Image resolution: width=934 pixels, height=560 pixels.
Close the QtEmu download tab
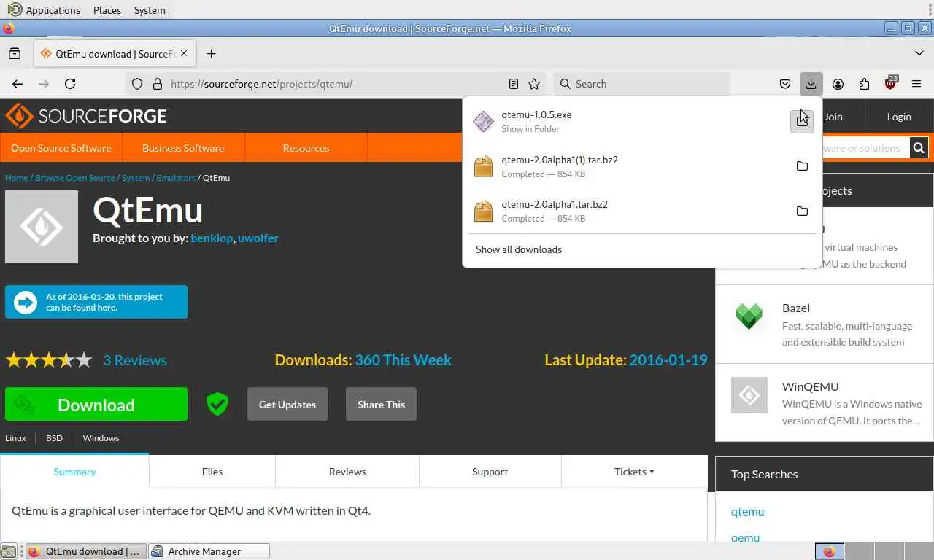tap(184, 53)
